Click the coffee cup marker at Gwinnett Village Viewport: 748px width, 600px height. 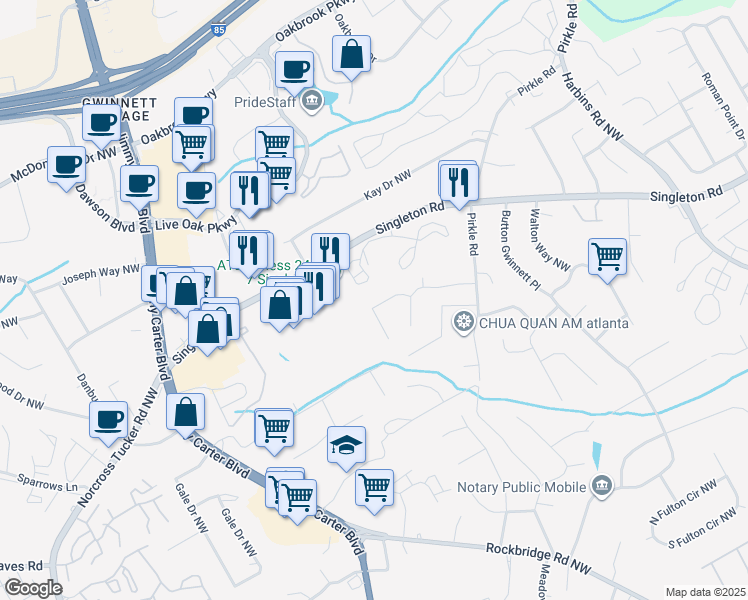pyautogui.click(x=100, y=123)
